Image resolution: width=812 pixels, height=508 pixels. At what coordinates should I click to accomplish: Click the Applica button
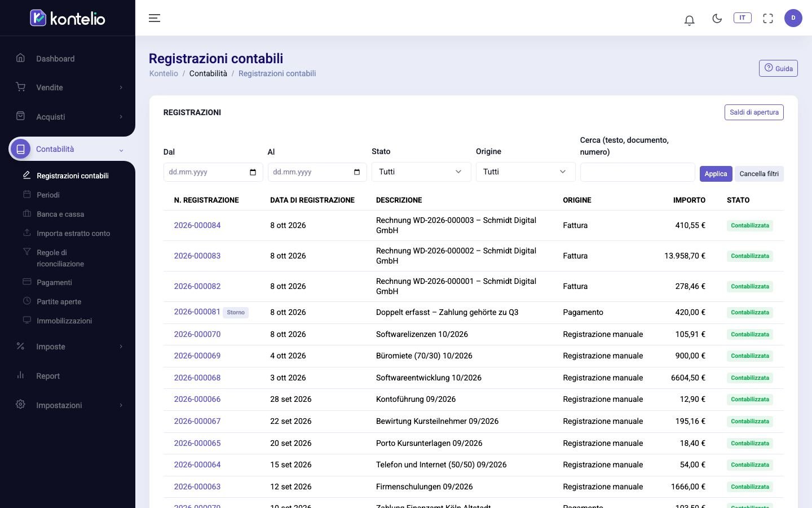click(716, 174)
